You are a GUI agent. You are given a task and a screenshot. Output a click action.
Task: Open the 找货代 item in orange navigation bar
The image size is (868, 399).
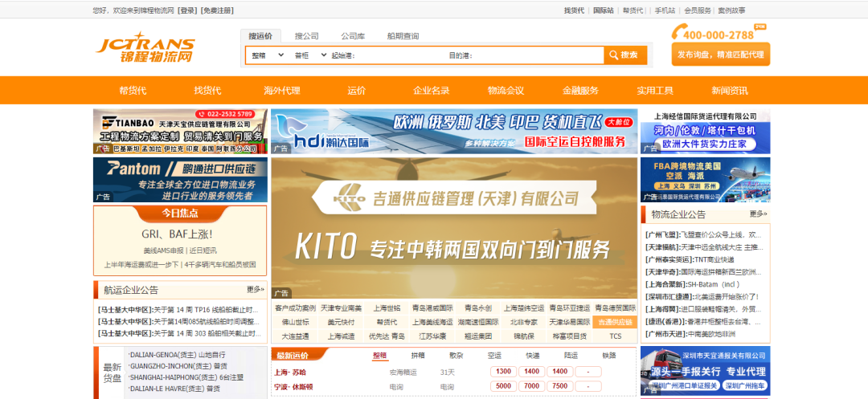click(207, 91)
